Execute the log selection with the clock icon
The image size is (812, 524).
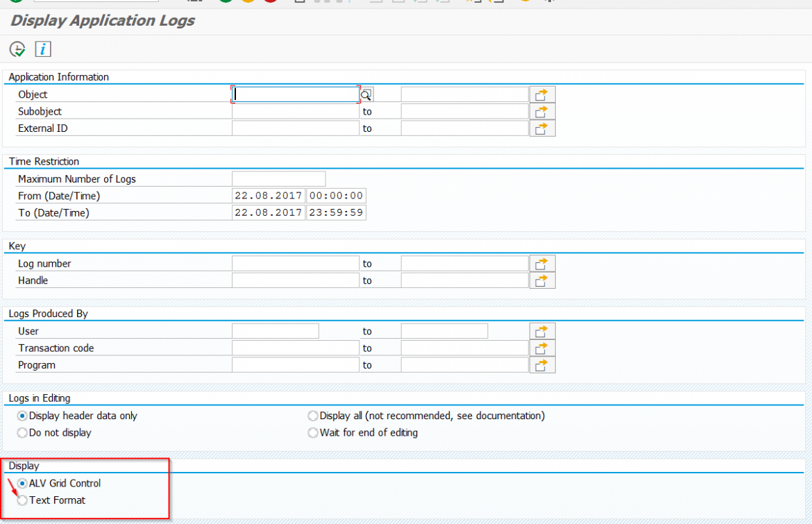[17, 49]
